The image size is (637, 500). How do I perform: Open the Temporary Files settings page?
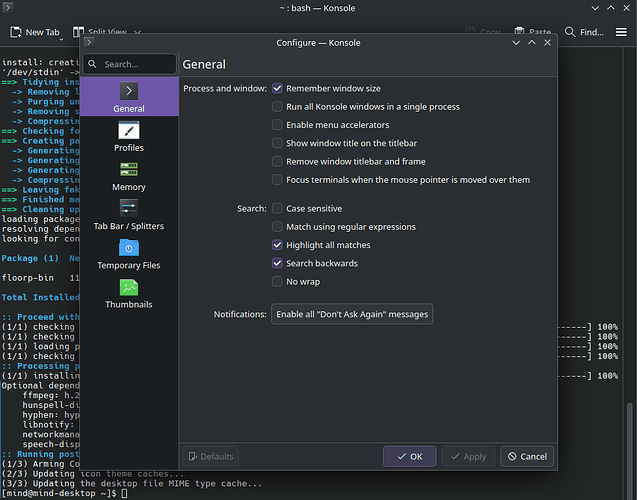129,254
